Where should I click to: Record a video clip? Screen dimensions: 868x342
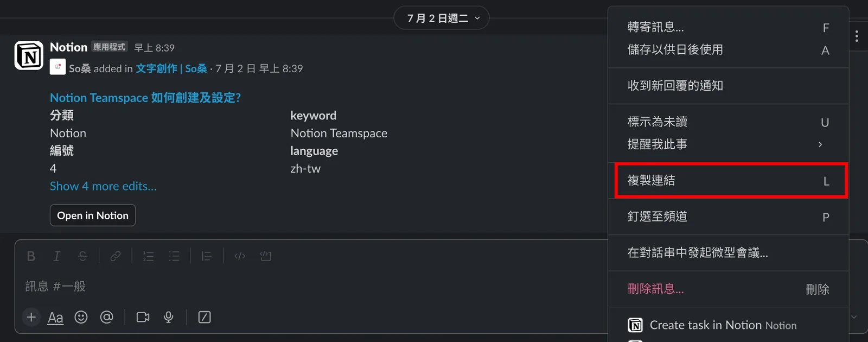pyautogui.click(x=143, y=317)
